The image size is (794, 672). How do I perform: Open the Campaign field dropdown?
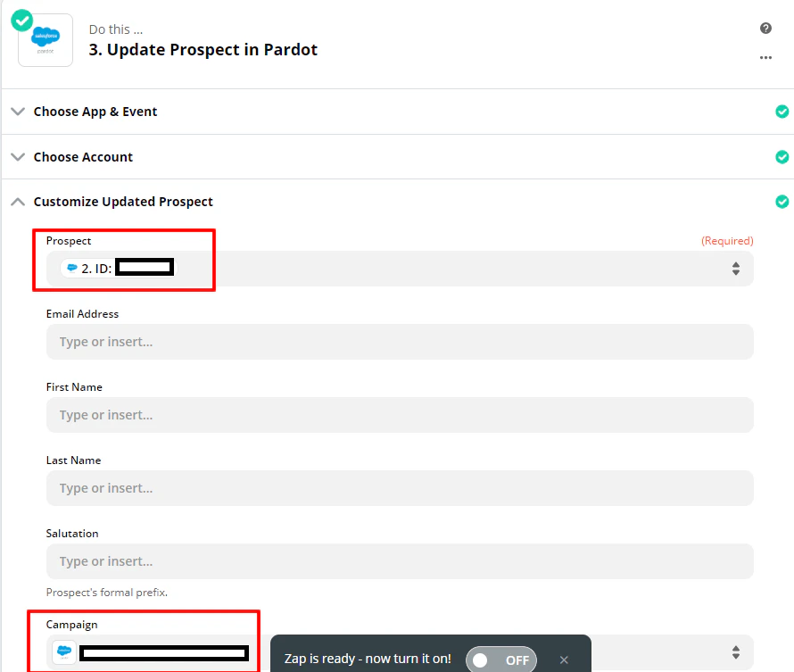coord(735,652)
